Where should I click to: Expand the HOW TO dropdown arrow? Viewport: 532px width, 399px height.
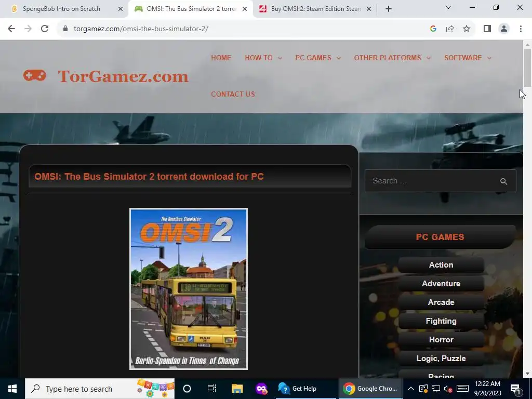280,58
